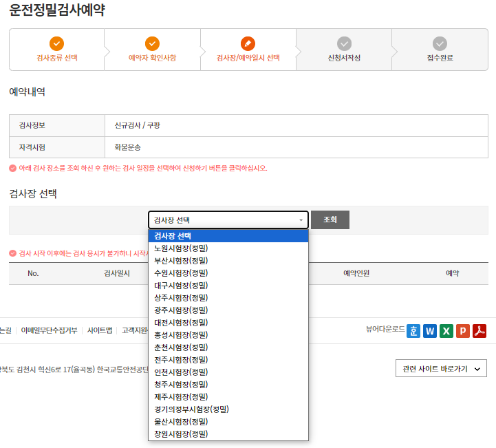Screen dimensions: 496x448
Task: Click the 검사종류 선택 step check icon
Action: pyautogui.click(x=56, y=43)
